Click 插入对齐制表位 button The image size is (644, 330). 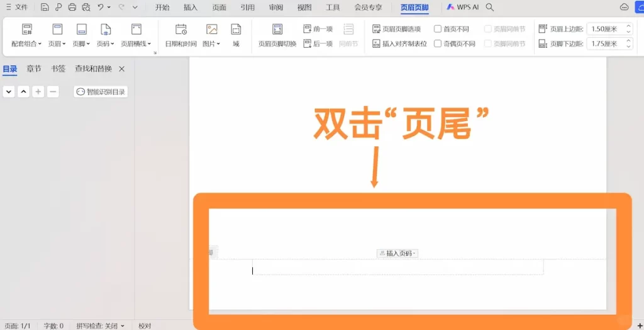click(399, 43)
